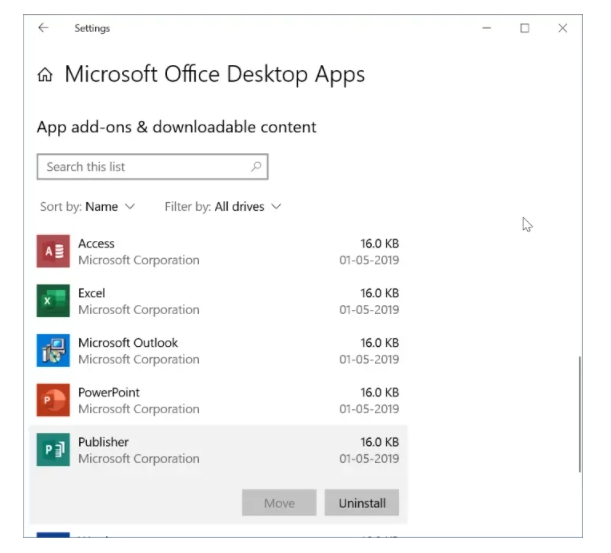Screen dimensions: 611x553
Task: Click the magnifier icon in search box
Action: click(x=256, y=167)
